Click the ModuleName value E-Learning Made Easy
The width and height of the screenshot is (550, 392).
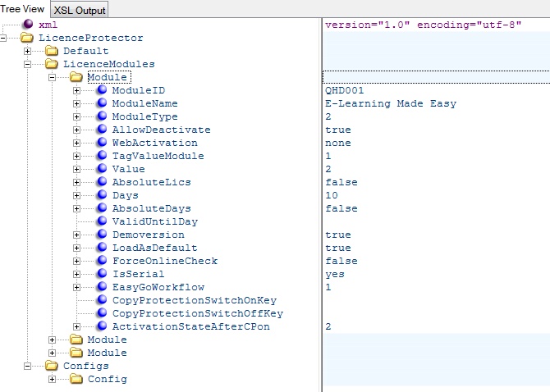390,103
